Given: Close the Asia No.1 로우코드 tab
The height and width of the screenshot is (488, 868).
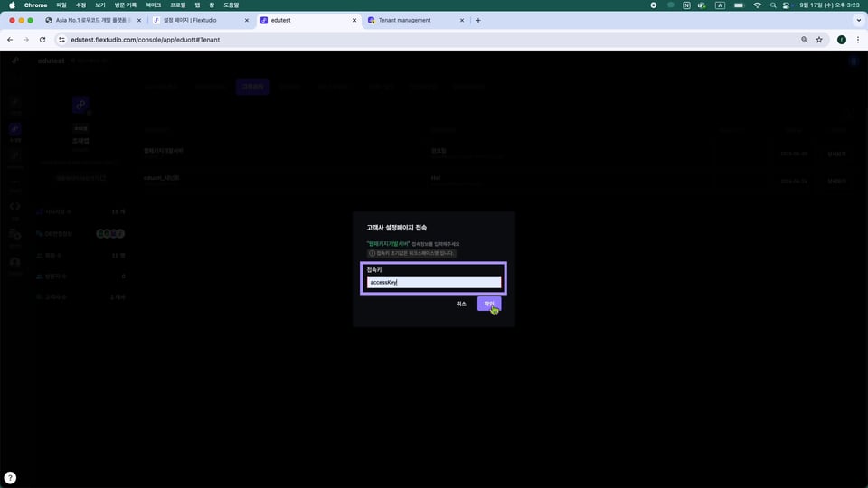Looking at the screenshot, I should coord(139,21).
